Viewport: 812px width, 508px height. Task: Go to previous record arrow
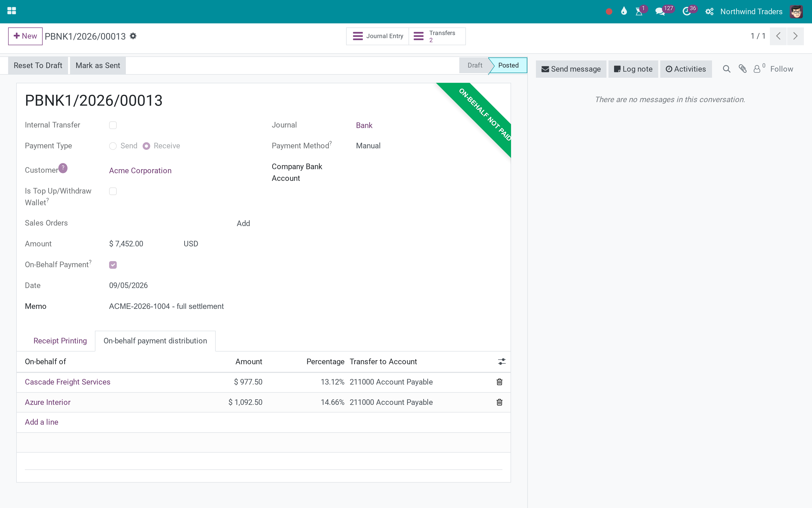click(x=779, y=36)
